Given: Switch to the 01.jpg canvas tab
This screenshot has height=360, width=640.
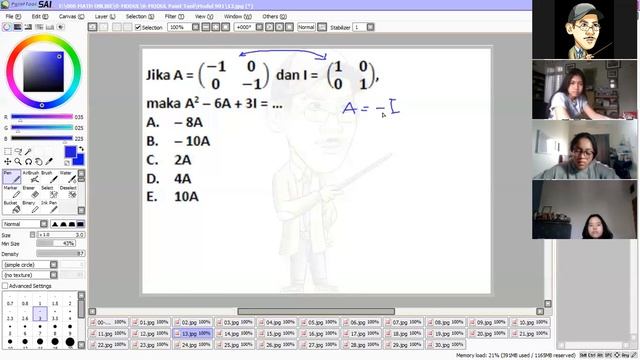Looking at the screenshot, I should click(x=151, y=322).
